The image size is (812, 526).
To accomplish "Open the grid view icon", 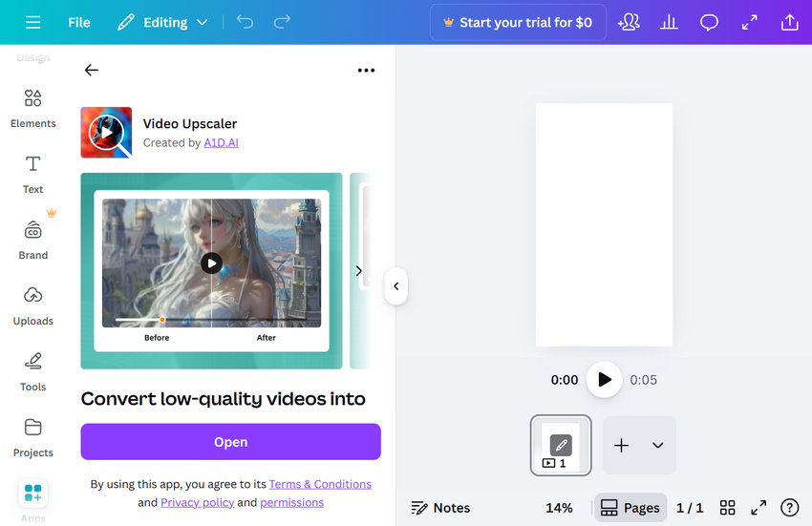I will pyautogui.click(x=727, y=508).
